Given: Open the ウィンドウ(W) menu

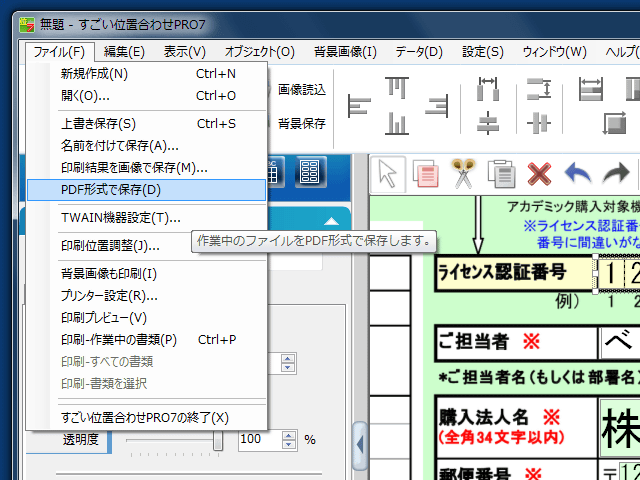Looking at the screenshot, I should [x=554, y=52].
